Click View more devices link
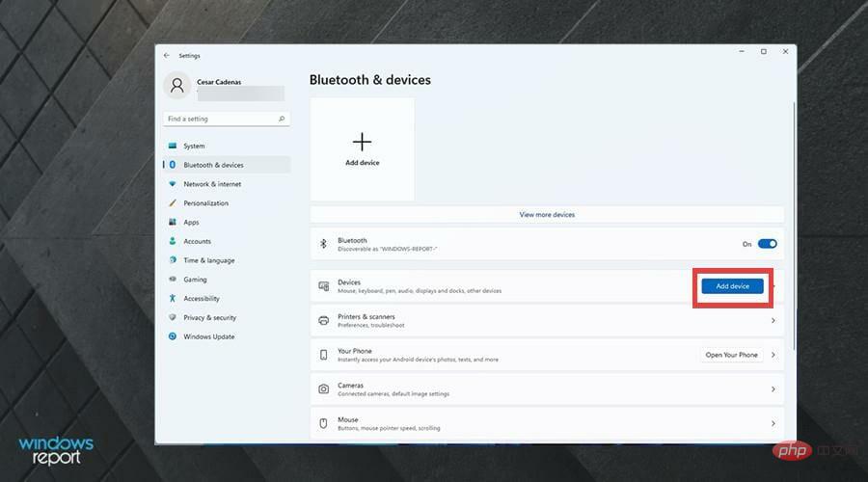 pyautogui.click(x=547, y=215)
